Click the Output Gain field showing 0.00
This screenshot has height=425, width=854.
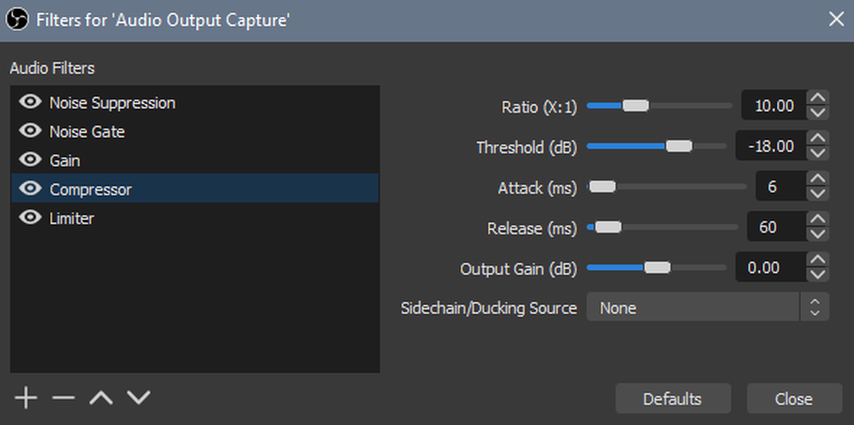771,266
